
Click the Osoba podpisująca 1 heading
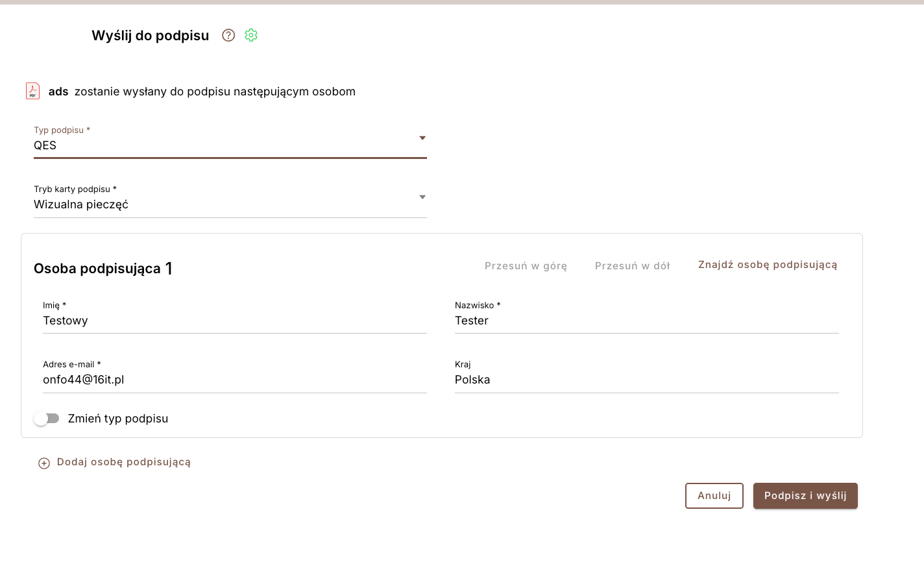pyautogui.click(x=103, y=268)
